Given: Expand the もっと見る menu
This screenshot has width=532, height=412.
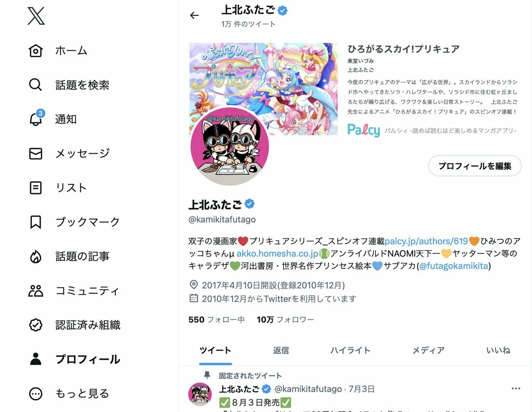Looking at the screenshot, I should 69,393.
